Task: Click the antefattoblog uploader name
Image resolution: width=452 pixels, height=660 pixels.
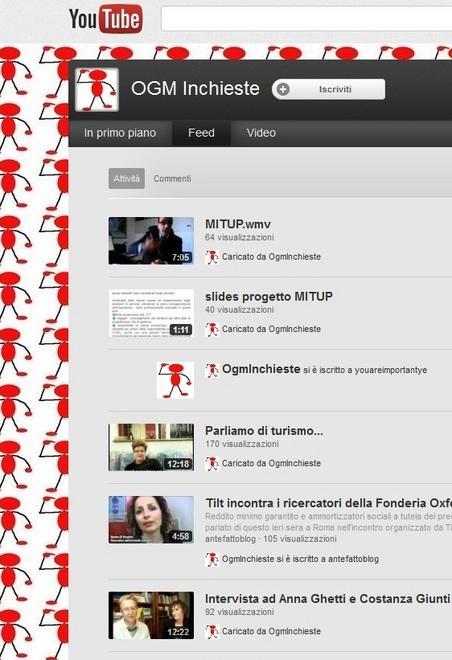Action: click(x=230, y=539)
